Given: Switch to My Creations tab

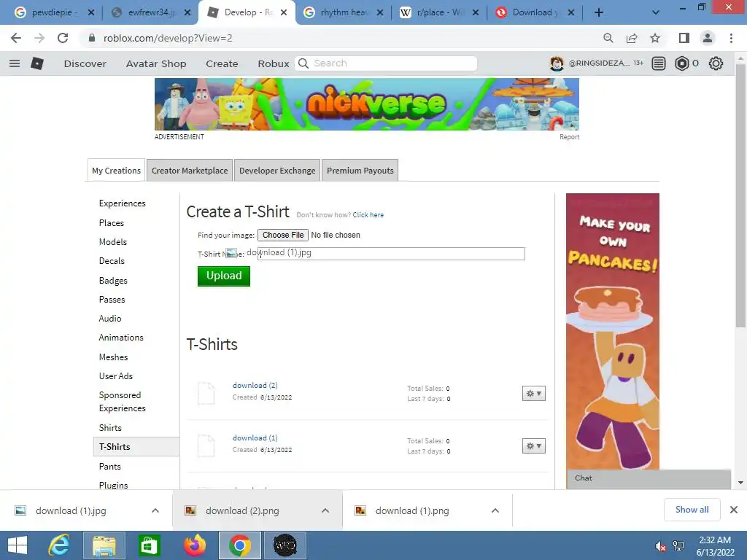Looking at the screenshot, I should pyautogui.click(x=116, y=171).
